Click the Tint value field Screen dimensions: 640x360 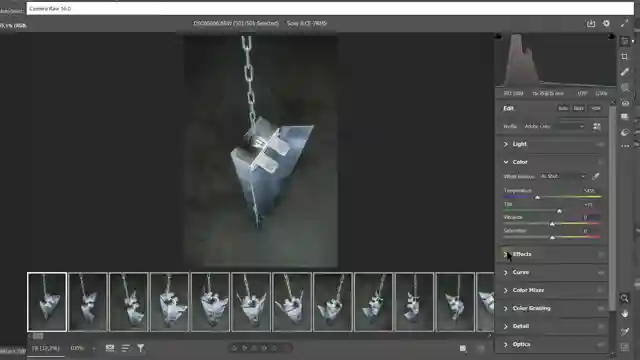click(x=589, y=204)
